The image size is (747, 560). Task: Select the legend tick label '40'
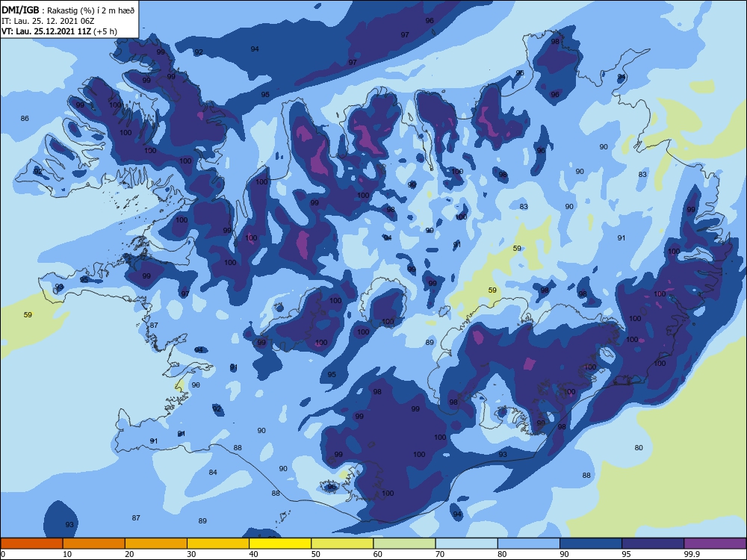tap(253, 554)
